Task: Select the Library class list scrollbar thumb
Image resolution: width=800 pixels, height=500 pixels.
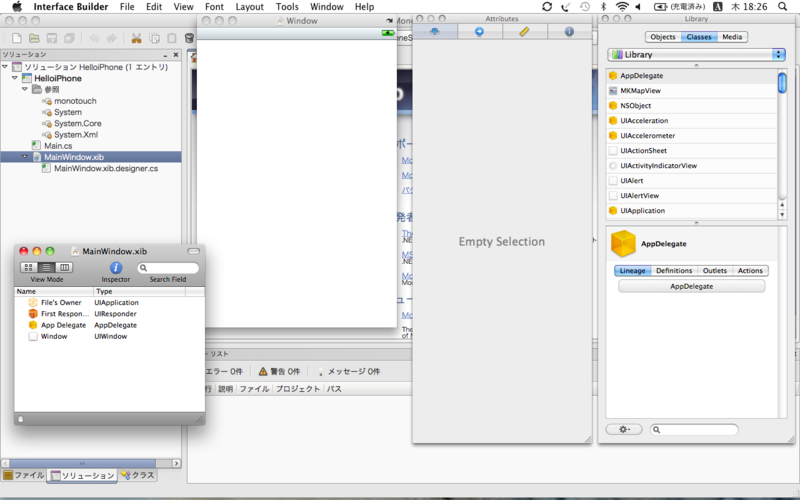Action: tap(782, 83)
